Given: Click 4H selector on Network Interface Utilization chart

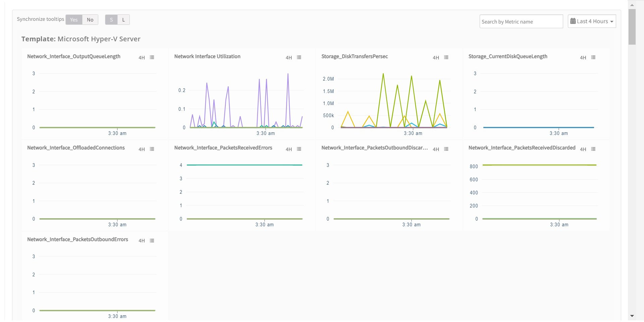Looking at the screenshot, I should (x=289, y=58).
